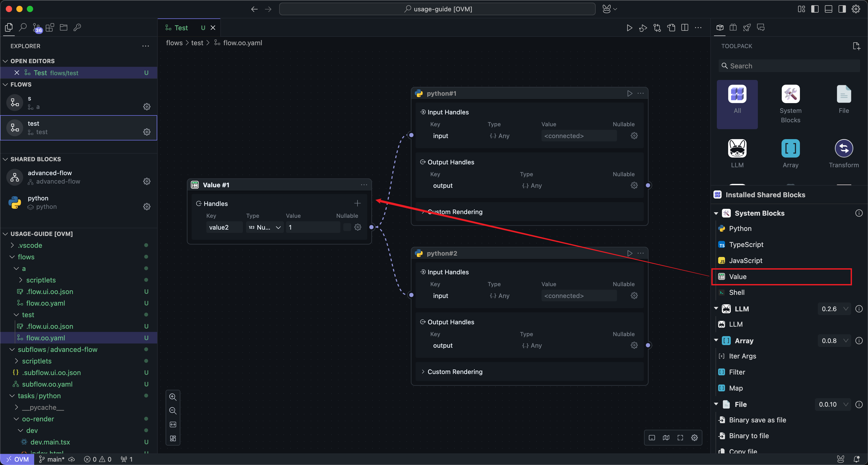
Task: Click the toolpack Search input field
Action: (788, 66)
